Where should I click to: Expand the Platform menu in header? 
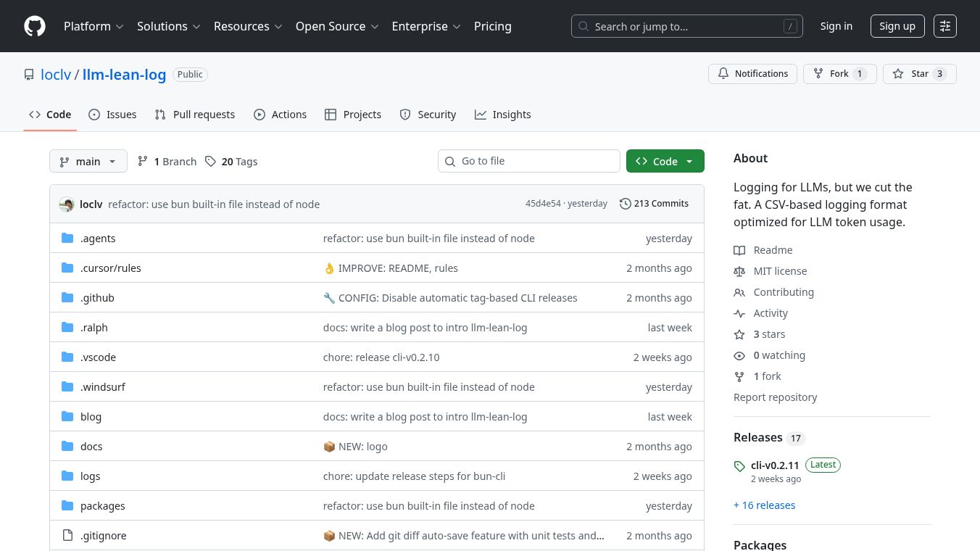click(x=94, y=26)
